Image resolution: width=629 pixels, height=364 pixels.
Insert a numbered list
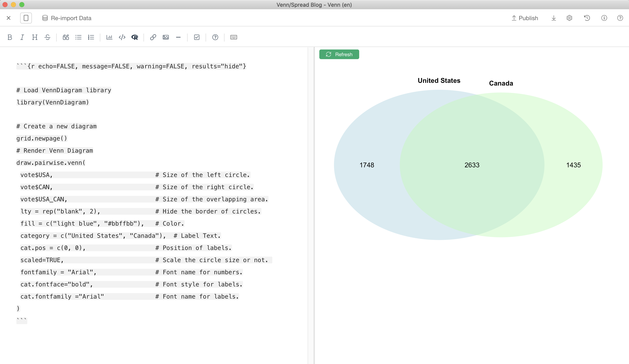(91, 37)
